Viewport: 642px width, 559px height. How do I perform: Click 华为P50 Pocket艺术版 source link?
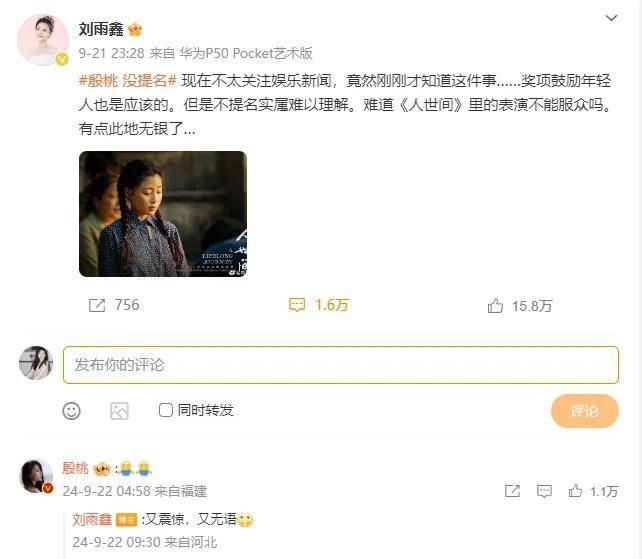[246, 53]
